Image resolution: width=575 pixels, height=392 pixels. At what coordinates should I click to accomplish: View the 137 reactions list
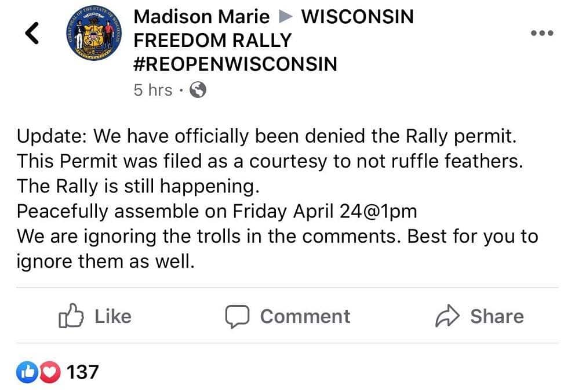coord(83,372)
